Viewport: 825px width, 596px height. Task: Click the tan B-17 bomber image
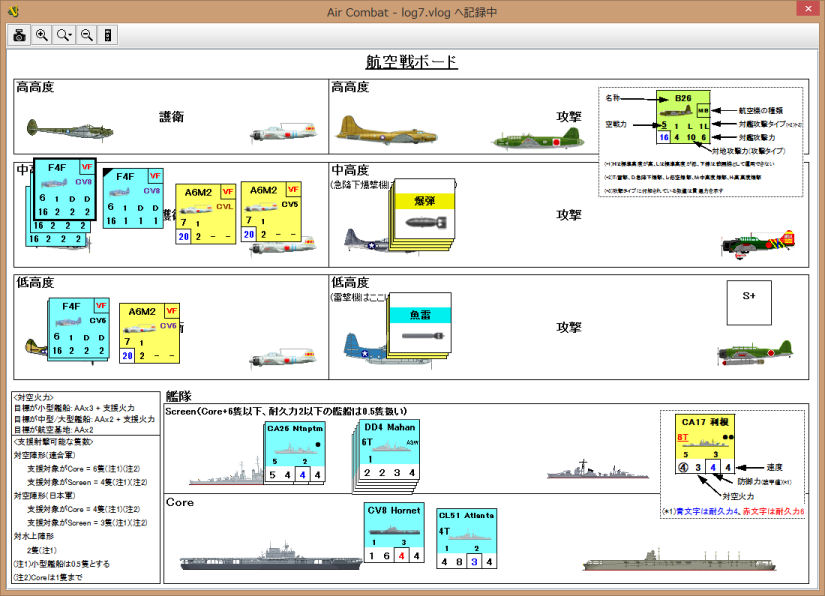point(387,130)
